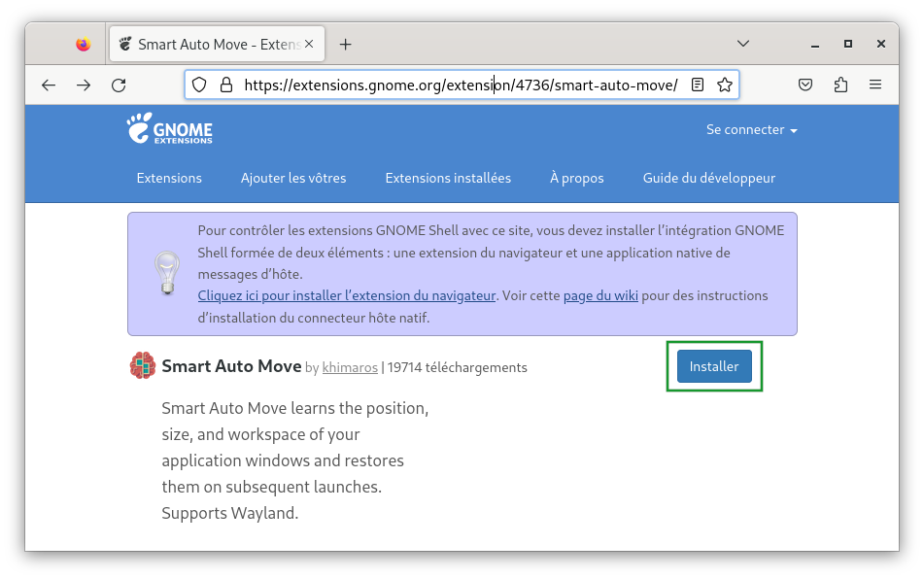Reload the page with the refresh icon

coord(120,85)
